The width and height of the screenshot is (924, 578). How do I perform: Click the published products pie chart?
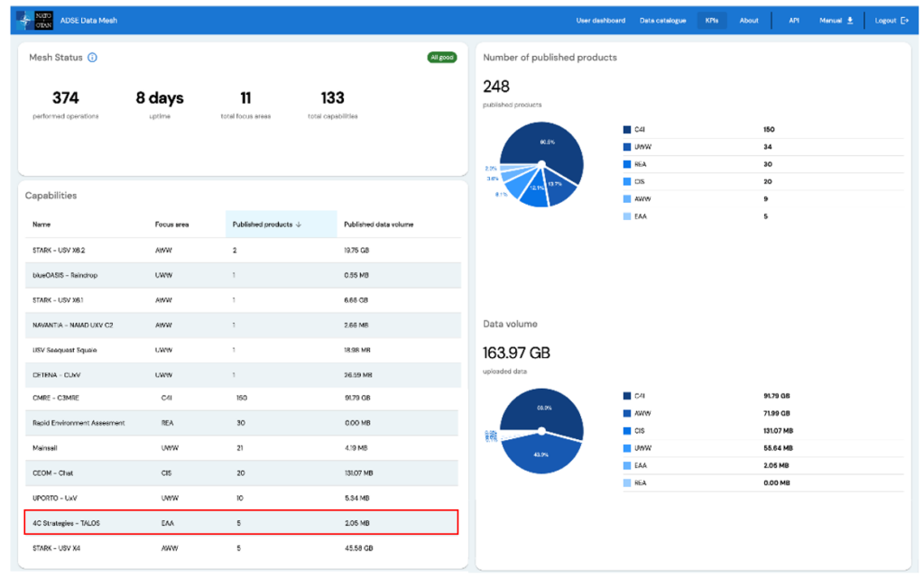click(x=541, y=164)
